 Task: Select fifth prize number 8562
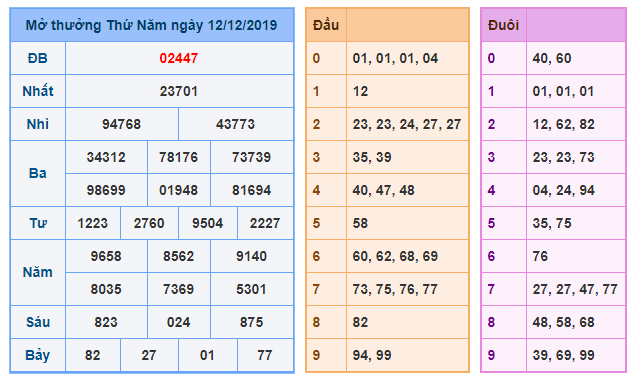coord(178,256)
